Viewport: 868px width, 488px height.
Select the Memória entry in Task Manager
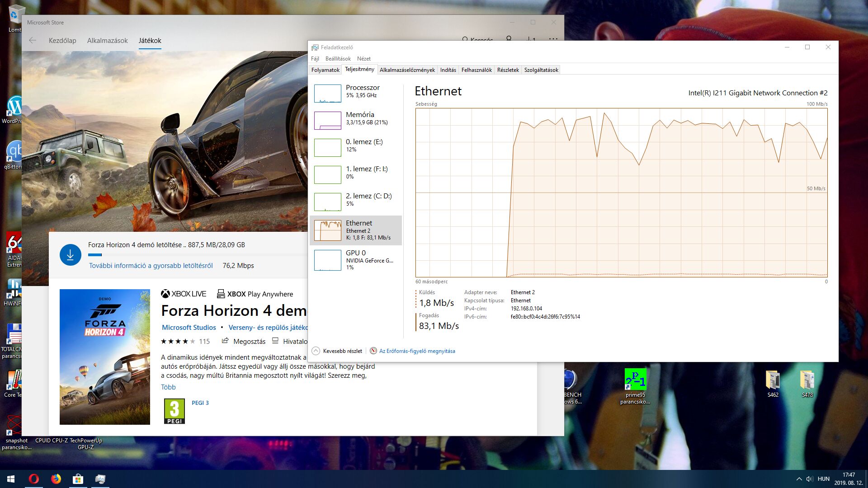tap(356, 120)
